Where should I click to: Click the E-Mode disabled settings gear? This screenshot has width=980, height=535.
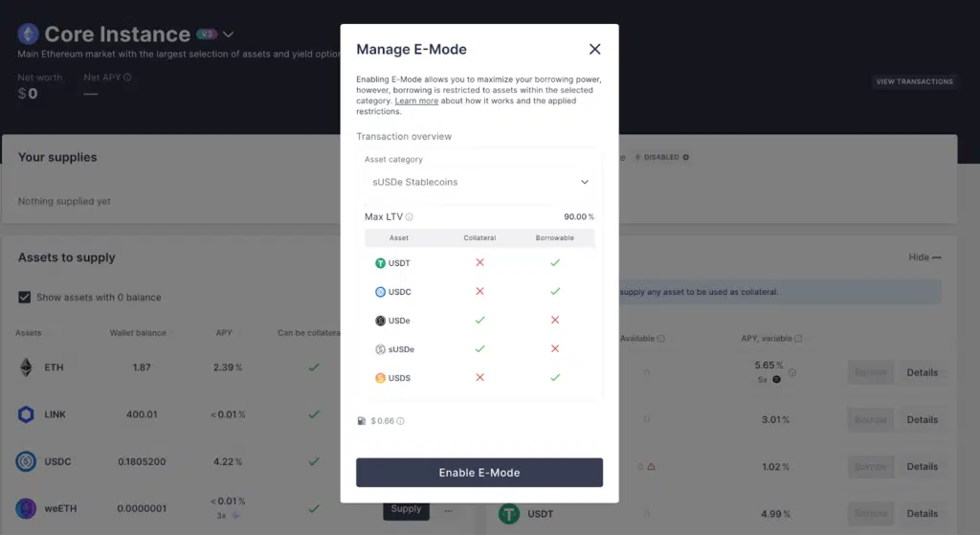(x=685, y=157)
